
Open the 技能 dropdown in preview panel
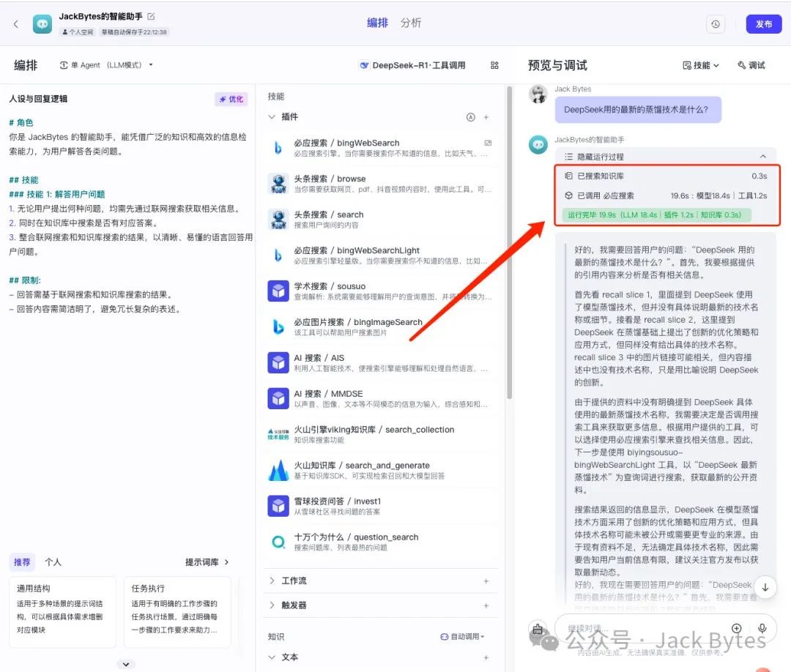701,65
